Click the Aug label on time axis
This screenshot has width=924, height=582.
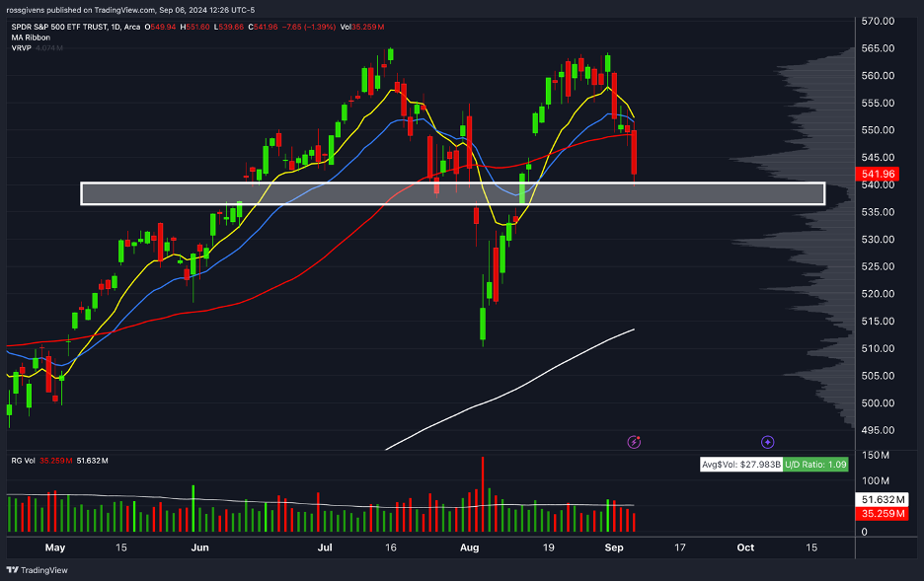pos(469,547)
